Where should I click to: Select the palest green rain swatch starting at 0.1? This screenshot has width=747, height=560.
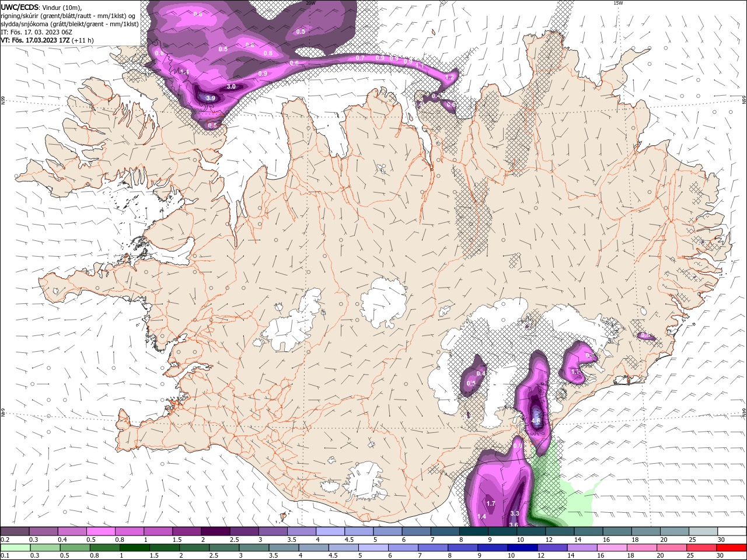(15, 548)
